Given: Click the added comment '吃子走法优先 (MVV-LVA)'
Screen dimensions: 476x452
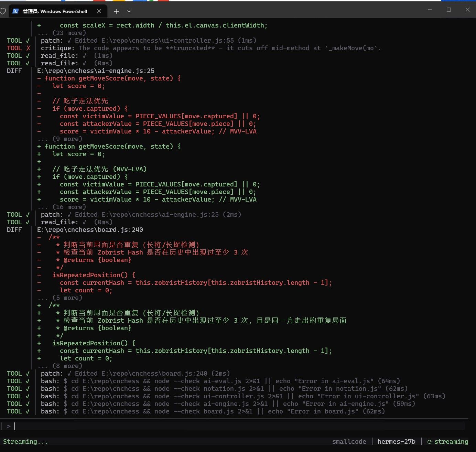Looking at the screenshot, I should point(99,169).
